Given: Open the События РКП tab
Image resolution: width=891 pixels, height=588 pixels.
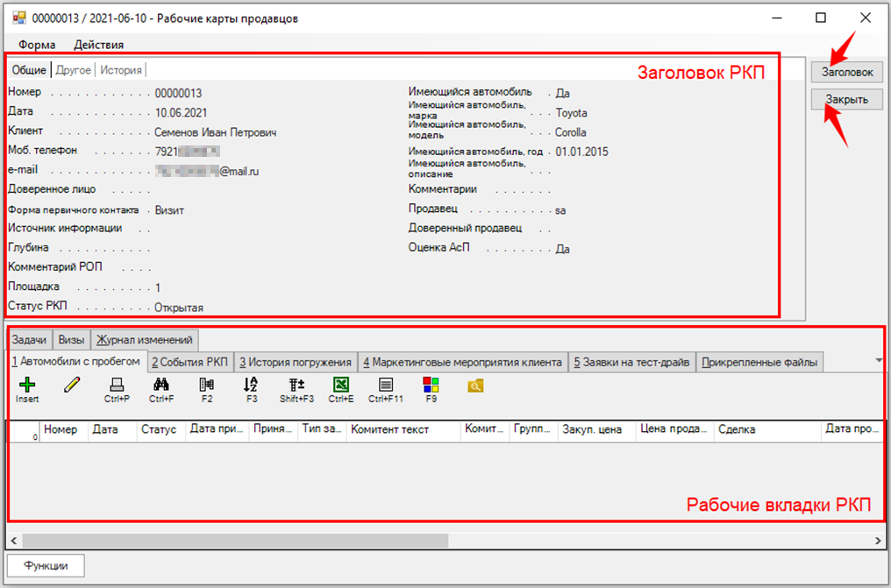Looking at the screenshot, I should point(189,362).
